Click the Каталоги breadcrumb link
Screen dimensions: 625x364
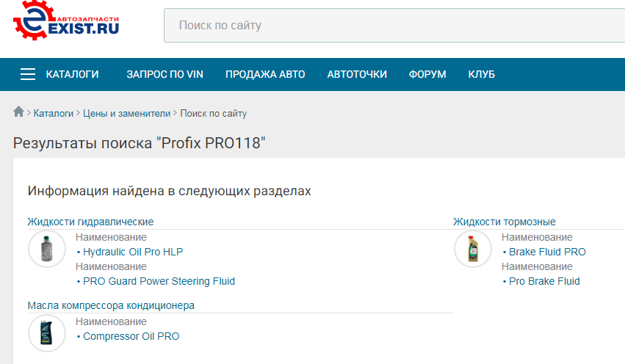pyautogui.click(x=54, y=114)
